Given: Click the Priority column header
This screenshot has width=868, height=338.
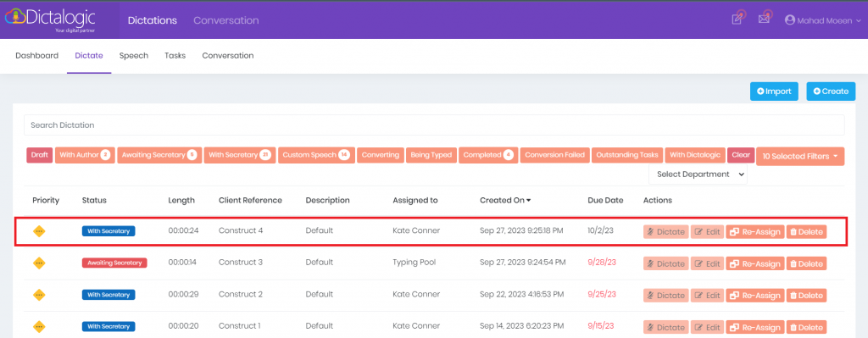Looking at the screenshot, I should (46, 200).
